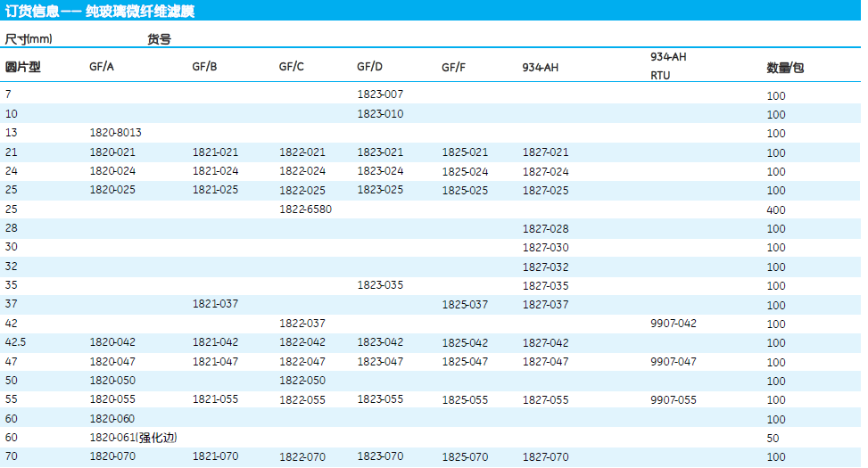The width and height of the screenshot is (868, 468).
Task: Select GF/F code 1825-070
Action: click(465, 457)
